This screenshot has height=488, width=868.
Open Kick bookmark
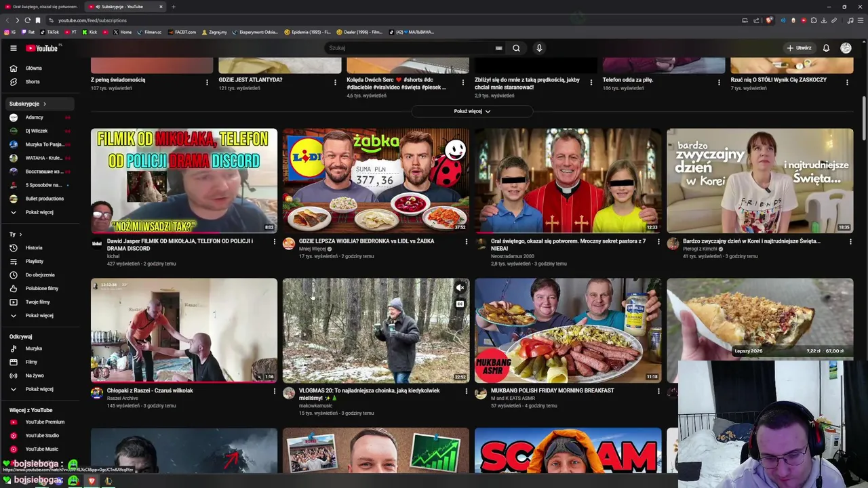[90, 32]
